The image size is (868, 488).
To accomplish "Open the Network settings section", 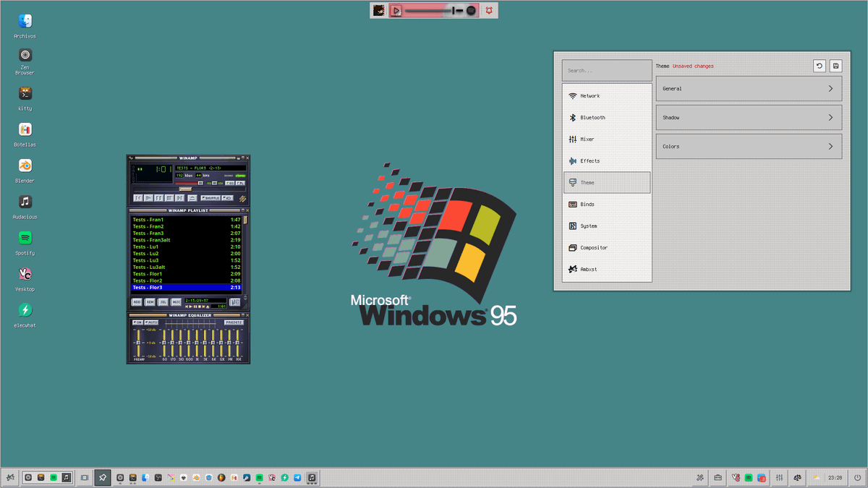I will coord(607,95).
